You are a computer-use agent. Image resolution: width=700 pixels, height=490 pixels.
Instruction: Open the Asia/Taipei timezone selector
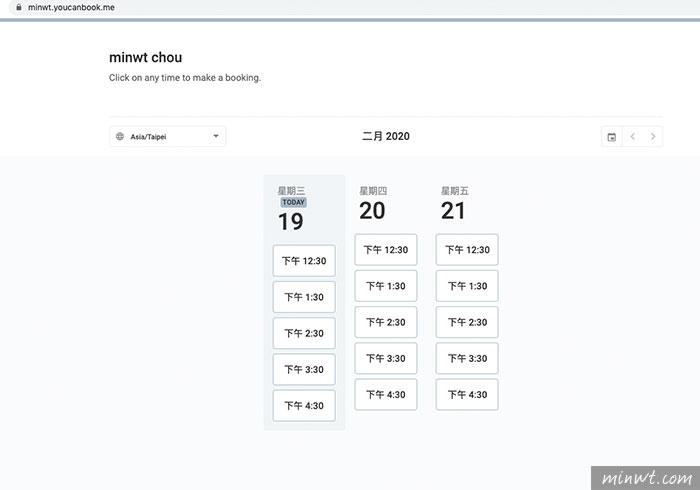tap(167, 137)
